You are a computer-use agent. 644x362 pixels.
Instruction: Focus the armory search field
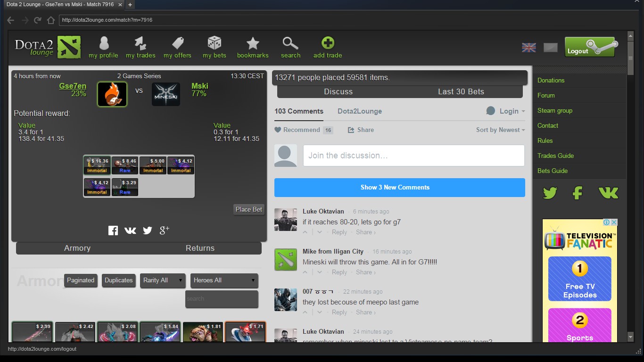(x=222, y=299)
